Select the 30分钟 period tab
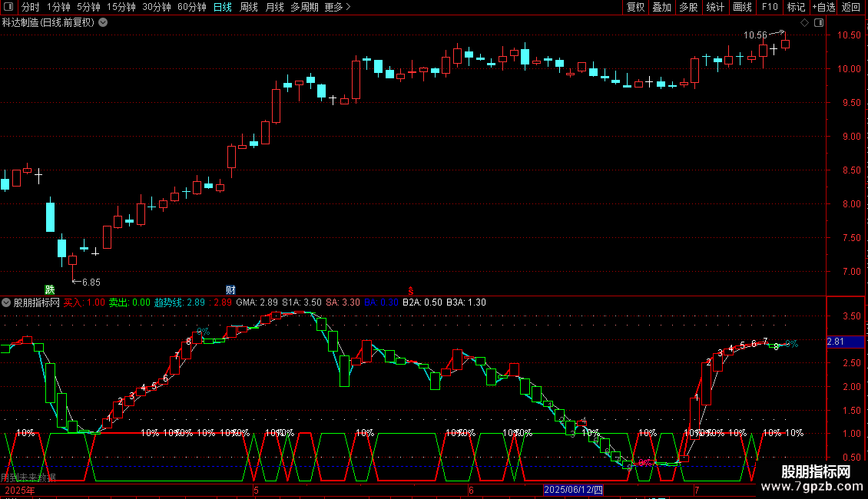Screen dimensions: 868x499 point(156,7)
